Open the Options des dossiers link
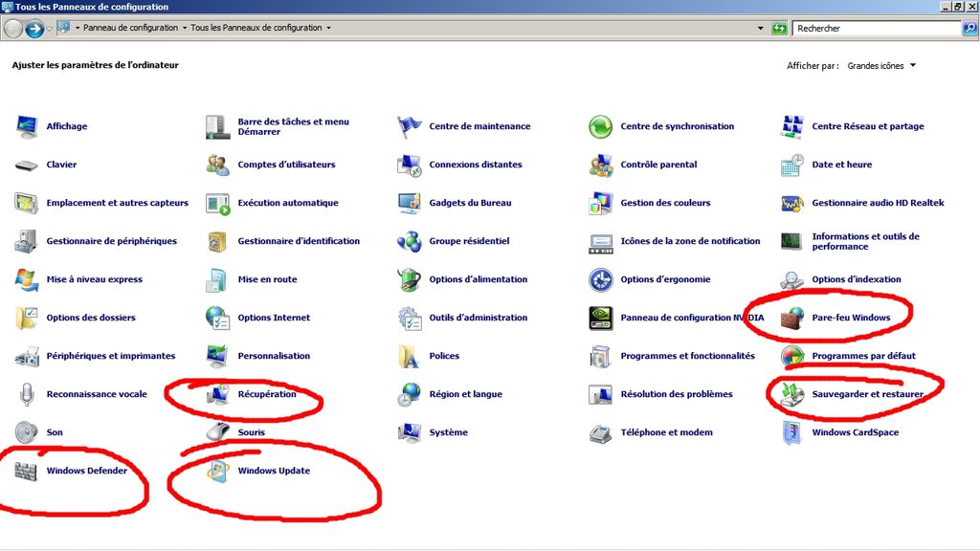980x551 pixels. [91, 318]
